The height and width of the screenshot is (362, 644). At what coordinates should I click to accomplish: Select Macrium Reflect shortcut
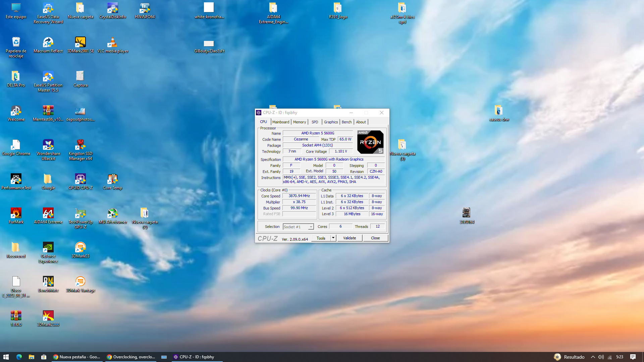click(48, 45)
